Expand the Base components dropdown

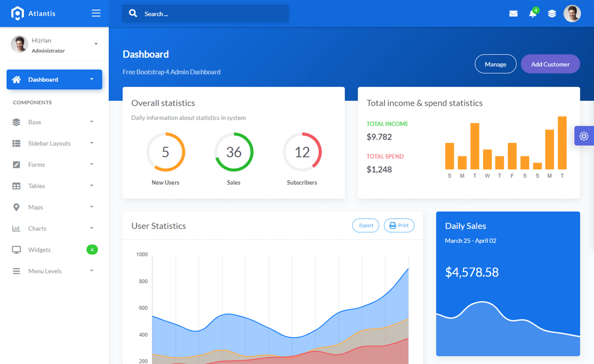[x=54, y=122]
